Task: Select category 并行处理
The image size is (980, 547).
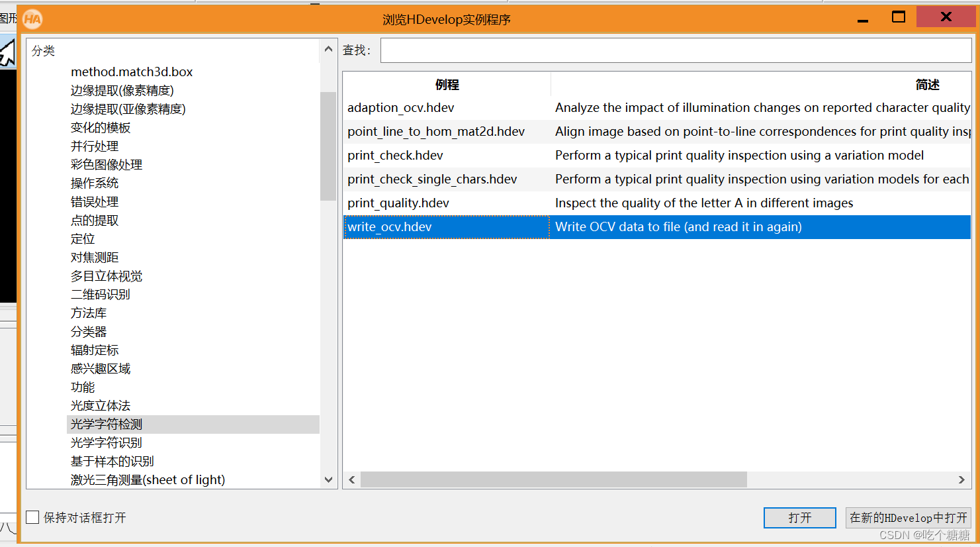Action: click(95, 146)
